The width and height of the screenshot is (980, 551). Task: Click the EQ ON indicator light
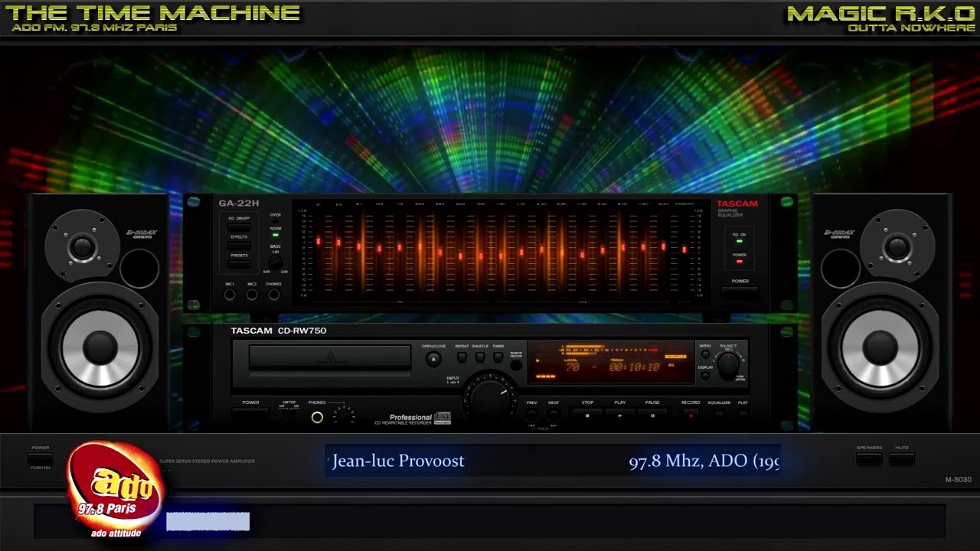740,241
